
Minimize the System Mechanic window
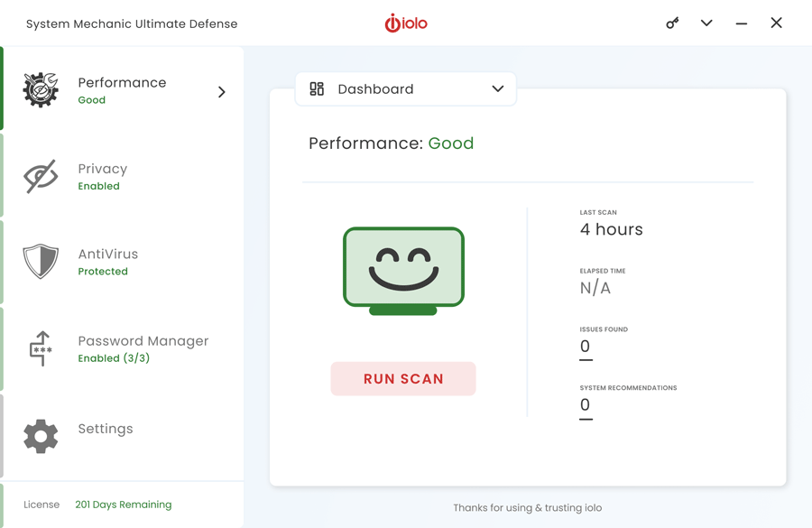coord(741,23)
